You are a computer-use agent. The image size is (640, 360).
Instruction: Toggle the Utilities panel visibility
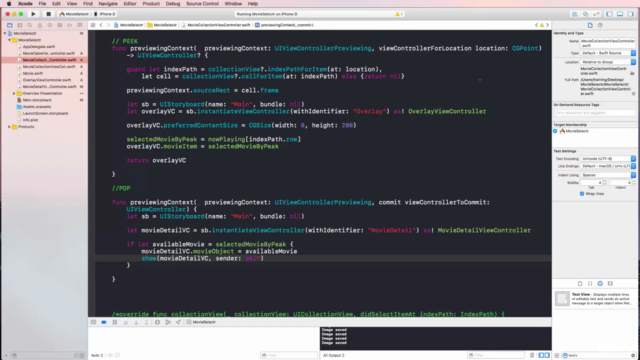pos(631,14)
